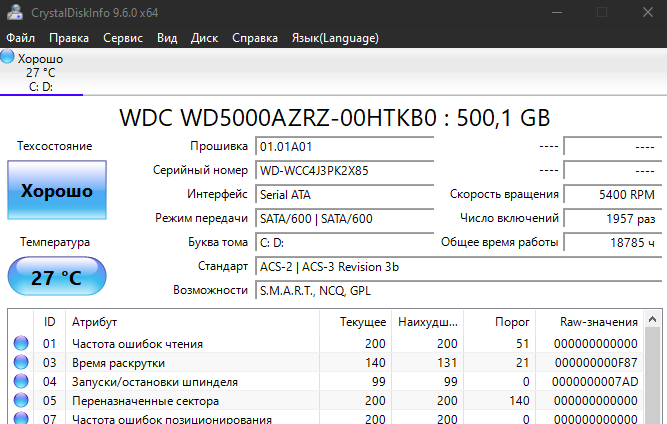Click the serial number field WD-WCC4J3PK2X85

[345, 171]
